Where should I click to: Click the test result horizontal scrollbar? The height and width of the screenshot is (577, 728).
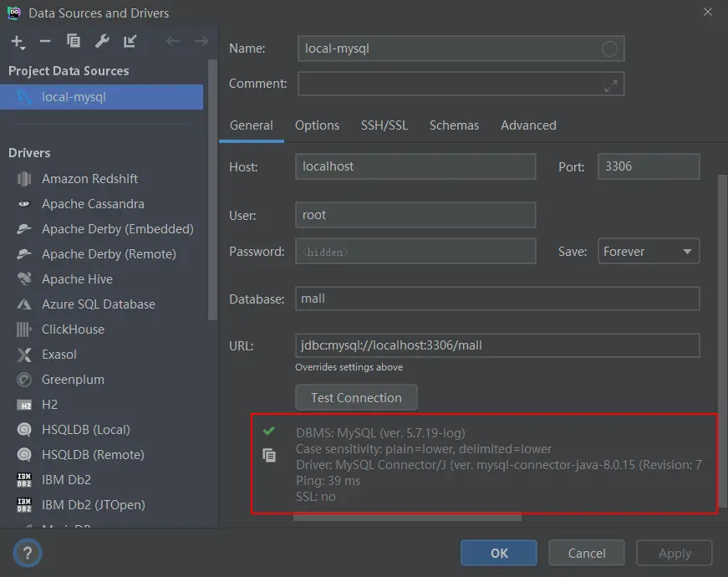click(x=407, y=517)
